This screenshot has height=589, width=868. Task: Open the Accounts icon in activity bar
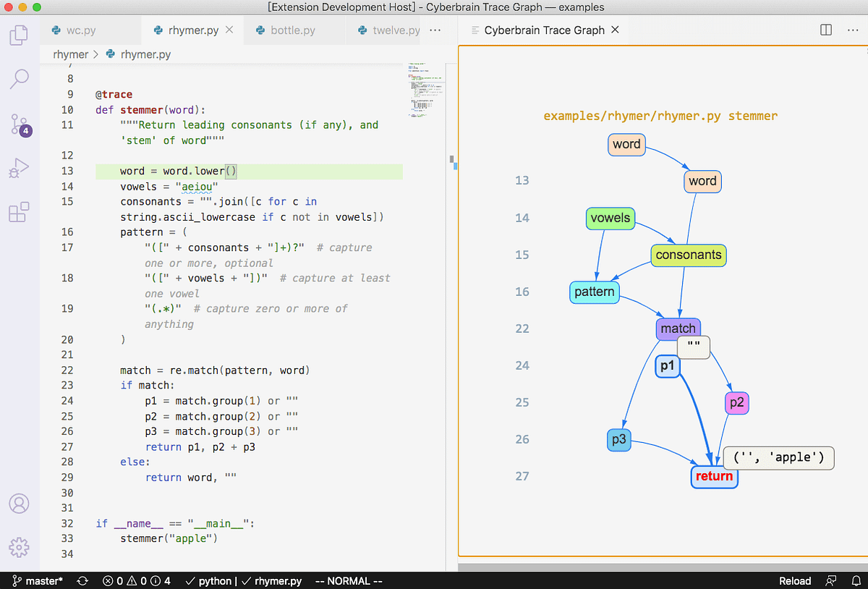click(20, 504)
